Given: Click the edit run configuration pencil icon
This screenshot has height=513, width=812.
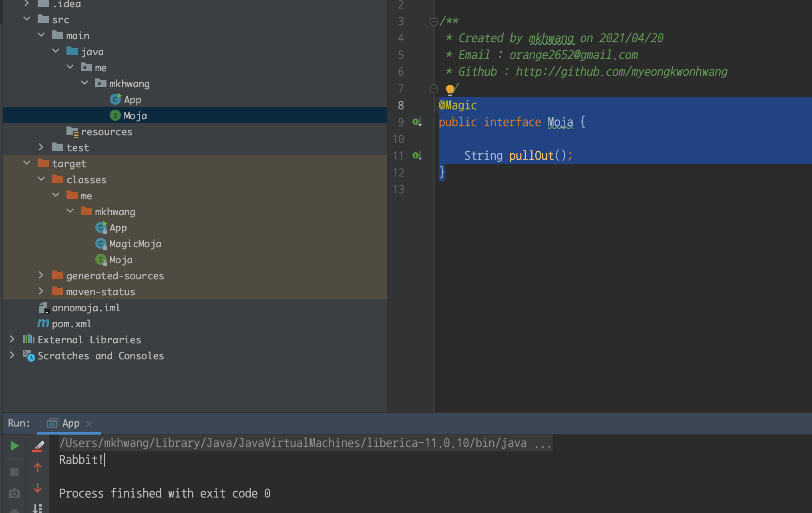Looking at the screenshot, I should pos(38,446).
